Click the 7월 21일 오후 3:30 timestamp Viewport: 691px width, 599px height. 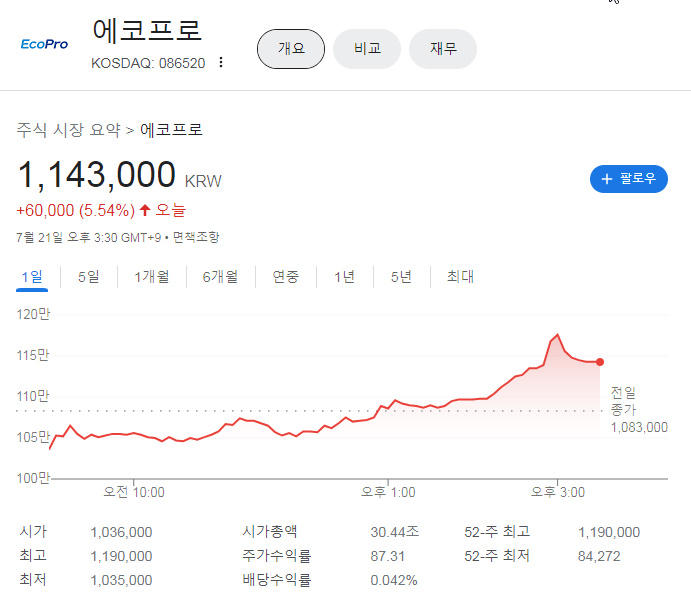point(89,238)
